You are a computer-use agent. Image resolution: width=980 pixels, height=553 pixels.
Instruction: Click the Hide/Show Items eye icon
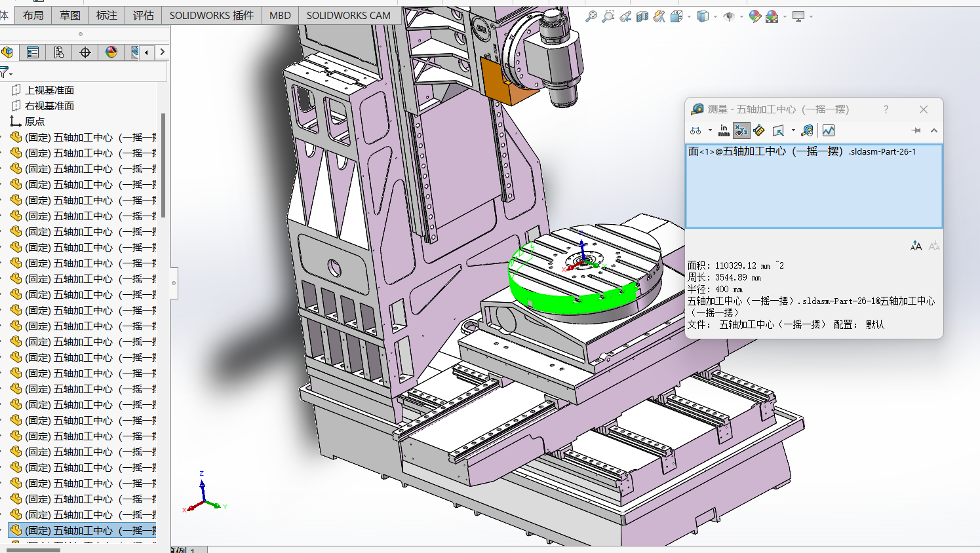point(729,16)
